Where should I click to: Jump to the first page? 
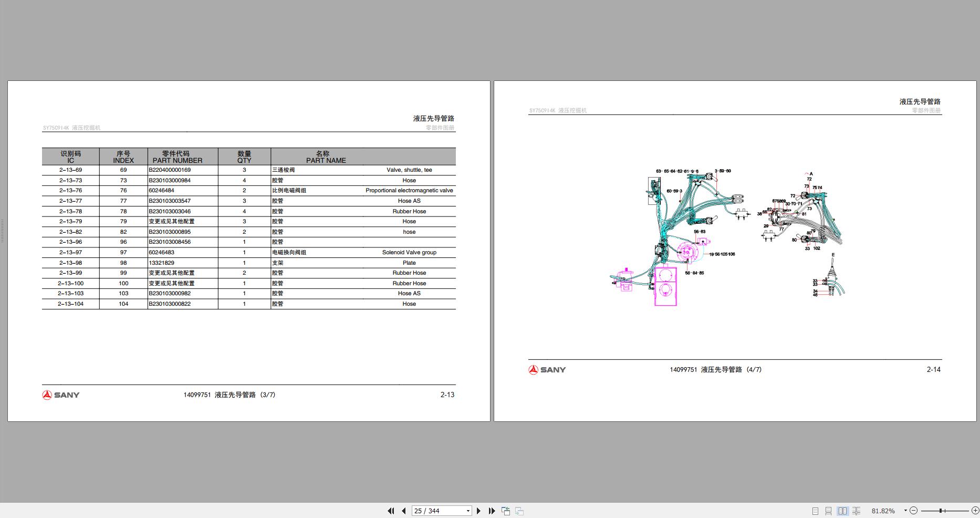[x=391, y=511]
